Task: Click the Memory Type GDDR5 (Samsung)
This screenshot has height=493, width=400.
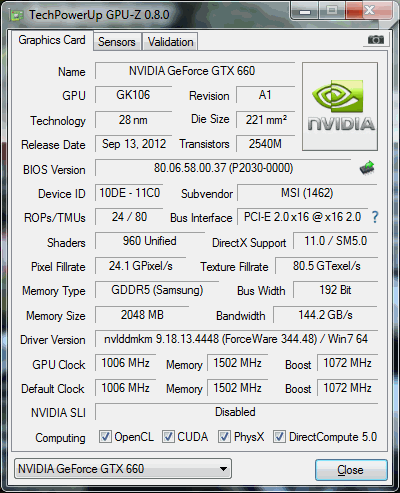Action: [x=157, y=290]
